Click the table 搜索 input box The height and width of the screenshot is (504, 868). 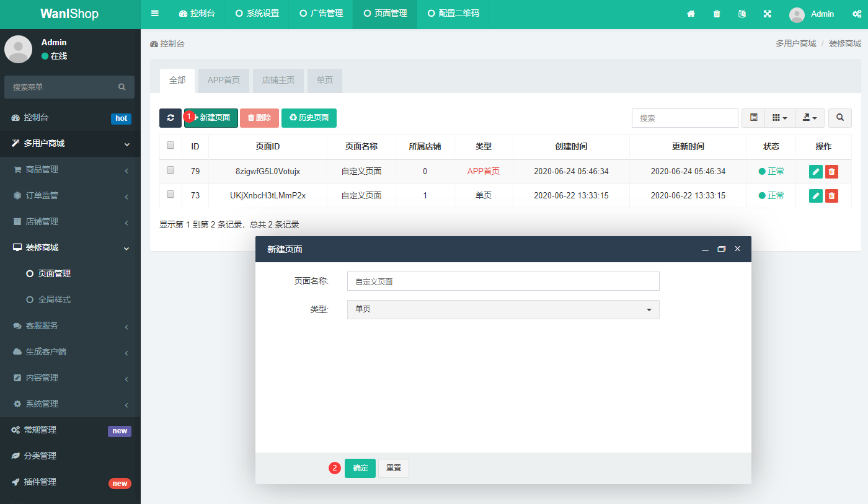click(685, 118)
